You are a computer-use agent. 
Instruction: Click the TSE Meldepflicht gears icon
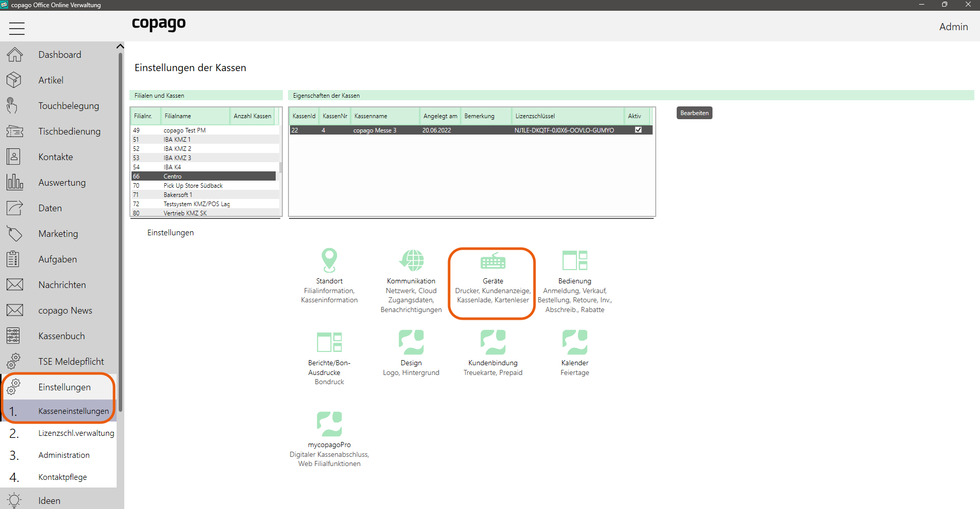[14, 361]
